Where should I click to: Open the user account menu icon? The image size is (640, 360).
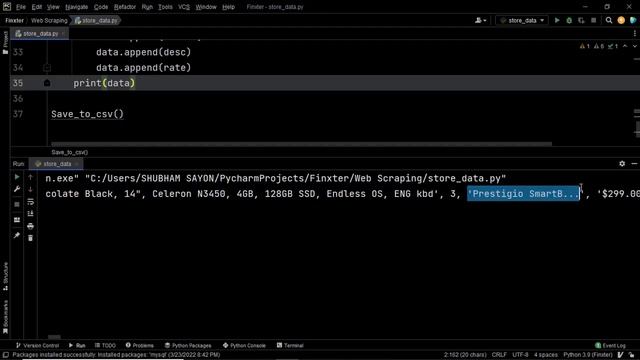pyautogui.click(x=480, y=20)
